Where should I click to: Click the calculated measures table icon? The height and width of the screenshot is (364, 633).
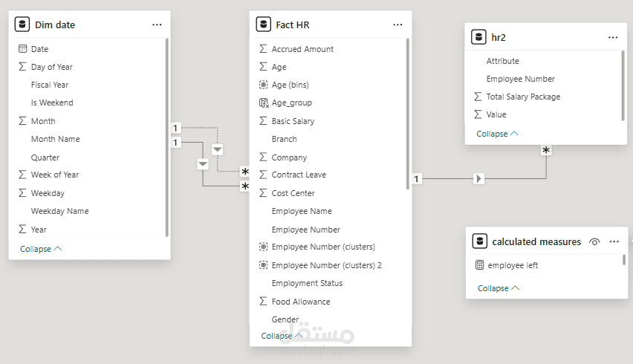click(479, 241)
